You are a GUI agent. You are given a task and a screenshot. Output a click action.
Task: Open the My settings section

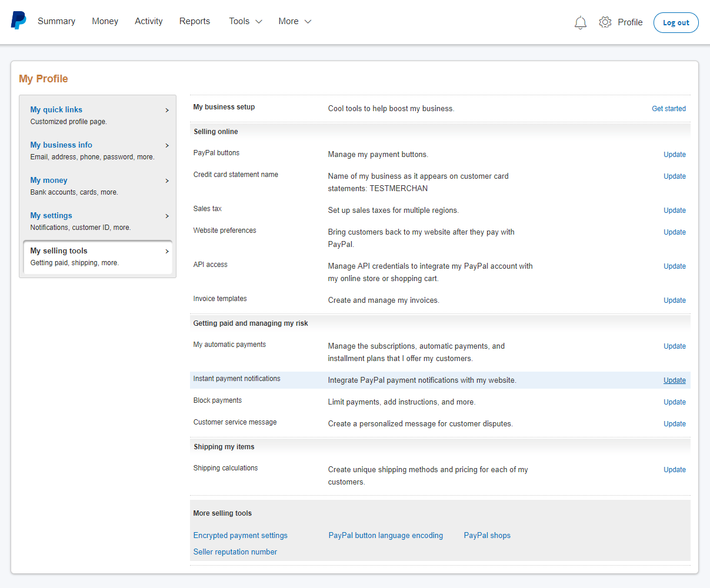pyautogui.click(x=98, y=221)
